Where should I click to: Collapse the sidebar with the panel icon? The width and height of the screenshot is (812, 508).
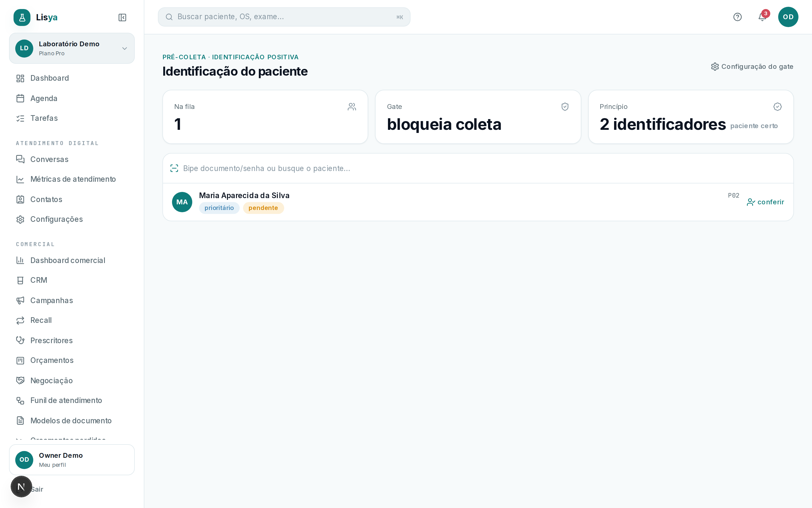pos(122,17)
